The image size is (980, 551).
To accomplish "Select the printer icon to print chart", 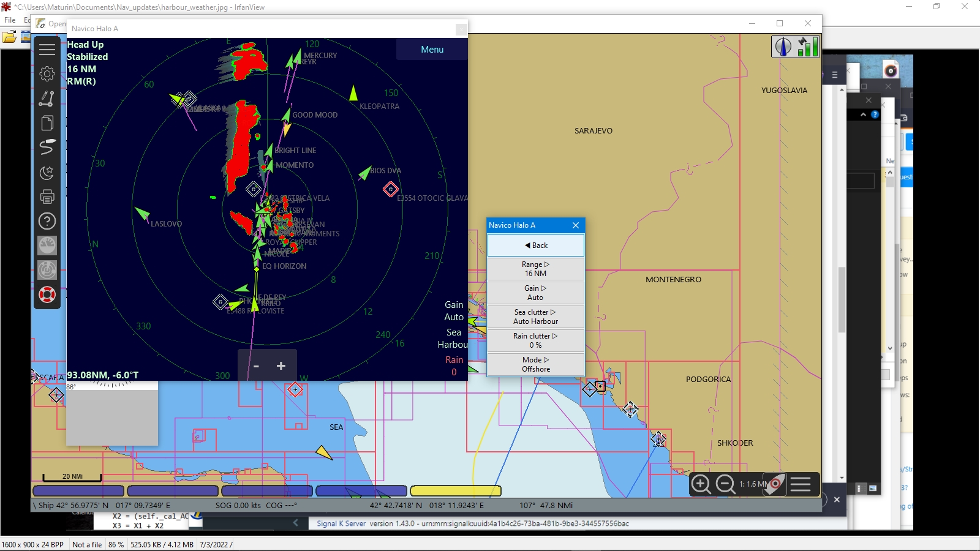I will pyautogui.click(x=47, y=197).
